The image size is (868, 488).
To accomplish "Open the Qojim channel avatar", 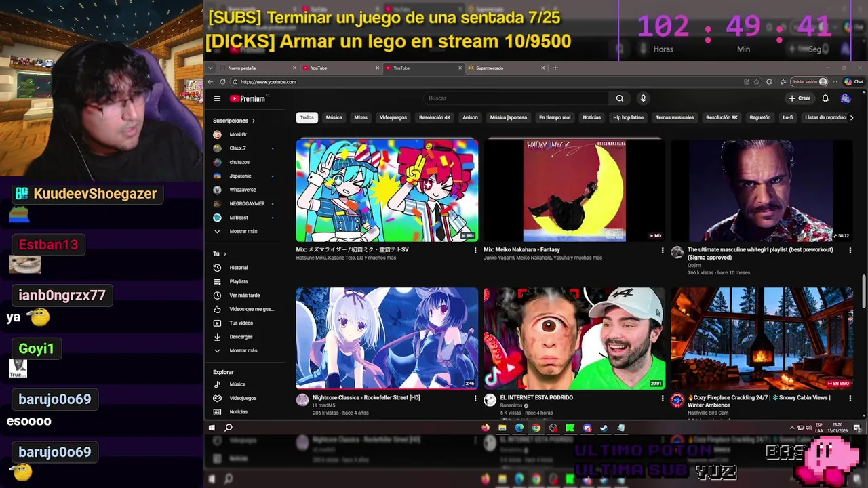I will pyautogui.click(x=677, y=252).
